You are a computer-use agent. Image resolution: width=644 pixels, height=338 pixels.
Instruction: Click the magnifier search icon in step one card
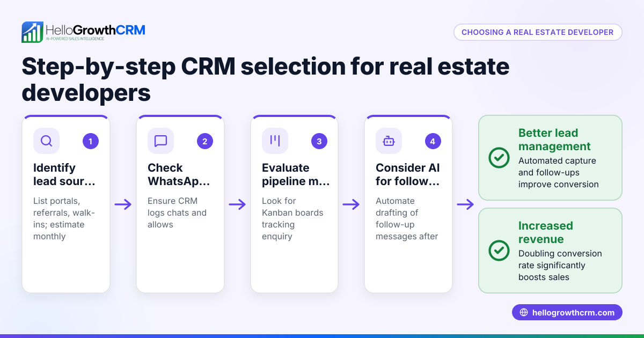click(47, 141)
